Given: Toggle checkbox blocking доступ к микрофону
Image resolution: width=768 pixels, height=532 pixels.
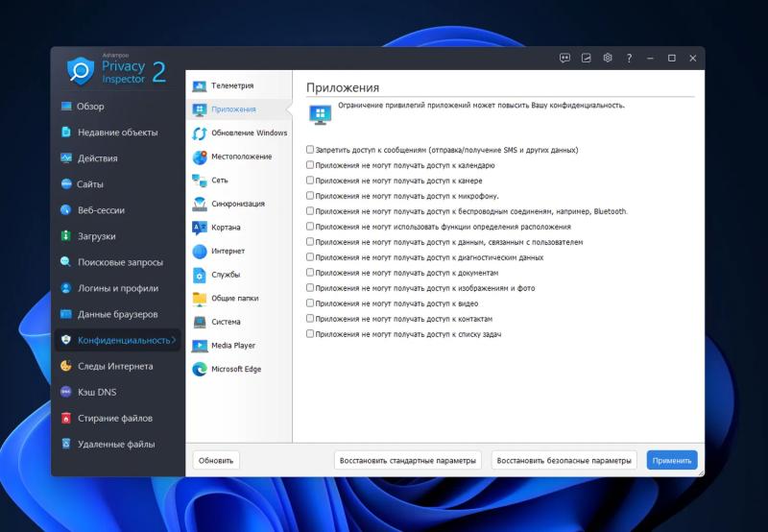Looking at the screenshot, I should [x=309, y=196].
